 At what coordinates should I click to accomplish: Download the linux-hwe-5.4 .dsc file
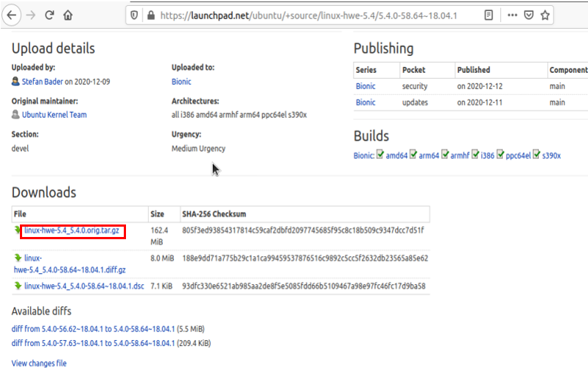pos(84,286)
